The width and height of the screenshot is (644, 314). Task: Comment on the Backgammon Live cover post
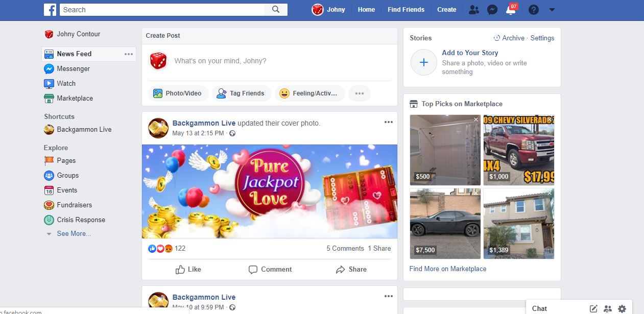270,270
